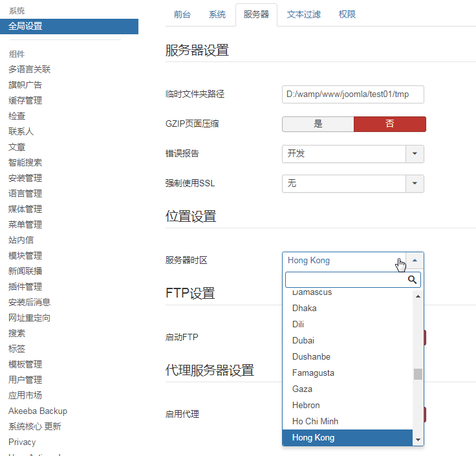Set GZIP page compression to 是

(x=318, y=124)
